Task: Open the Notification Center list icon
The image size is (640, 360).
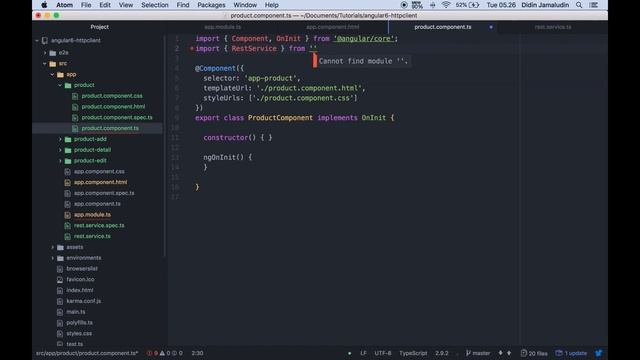Action: point(594,5)
